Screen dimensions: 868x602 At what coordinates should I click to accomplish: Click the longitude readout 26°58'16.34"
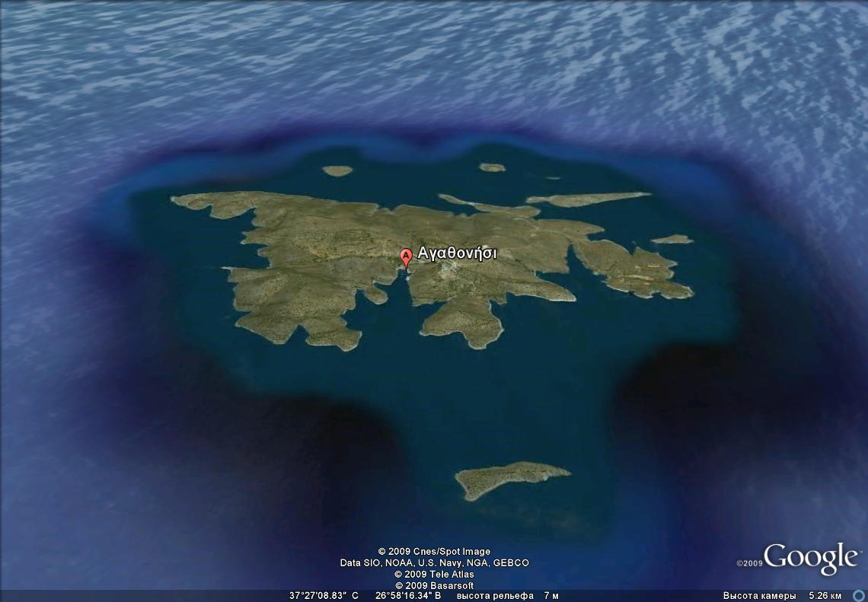coord(407,595)
